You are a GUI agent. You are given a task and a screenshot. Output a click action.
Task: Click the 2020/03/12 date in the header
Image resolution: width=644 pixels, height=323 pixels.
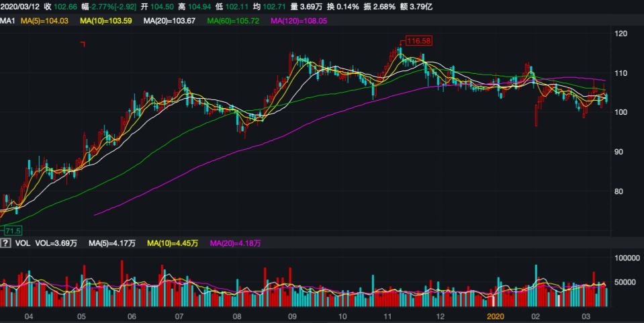coord(20,7)
